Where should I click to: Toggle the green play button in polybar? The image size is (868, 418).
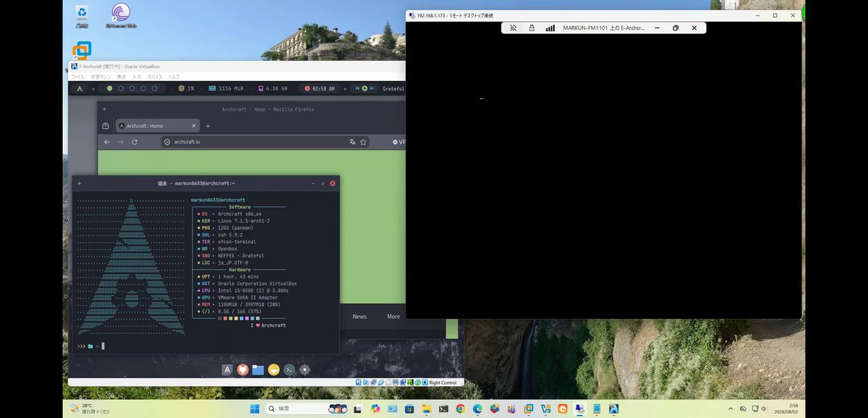(x=365, y=88)
